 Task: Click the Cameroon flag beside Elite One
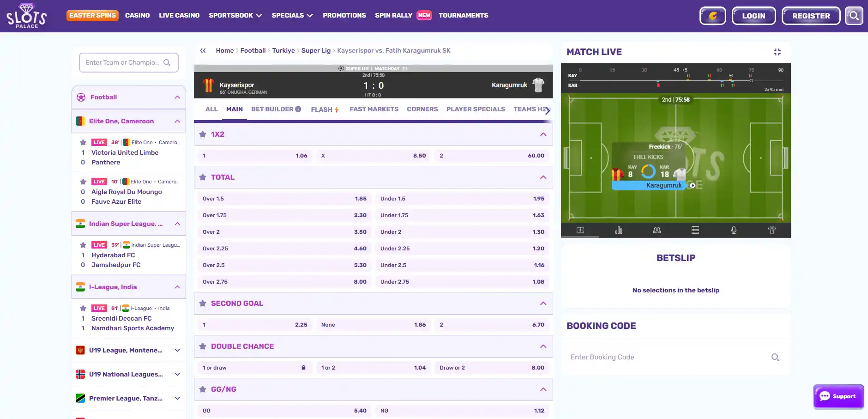80,121
